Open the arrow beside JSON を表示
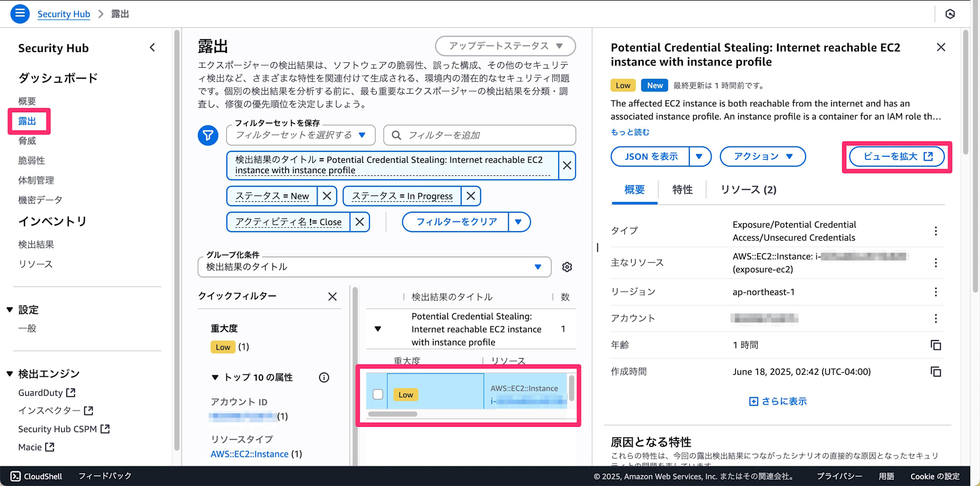Image resolution: width=980 pixels, height=486 pixels. pos(699,157)
